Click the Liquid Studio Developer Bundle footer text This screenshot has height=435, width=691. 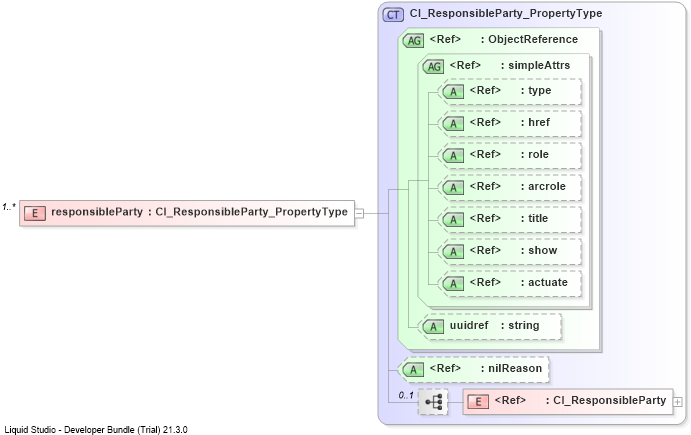[96, 430]
